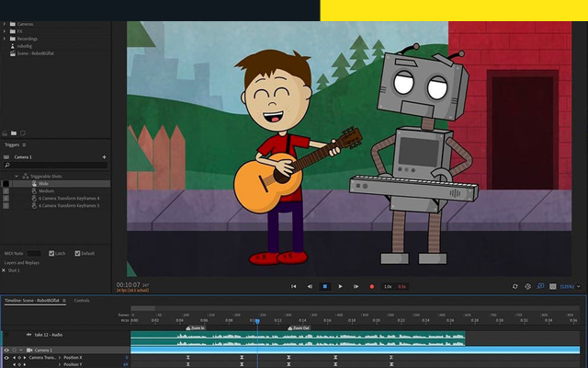Expand the Recordings folder
The image size is (588, 368).
pos(5,39)
